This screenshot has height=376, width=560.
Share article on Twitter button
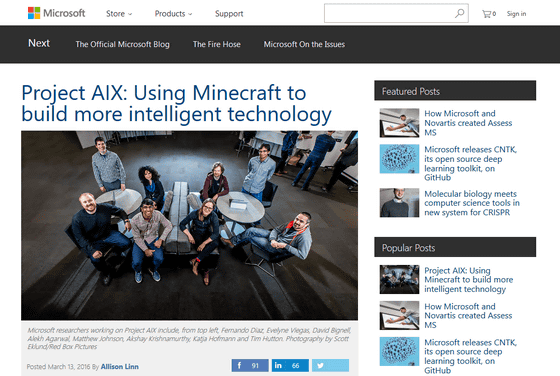point(330,365)
